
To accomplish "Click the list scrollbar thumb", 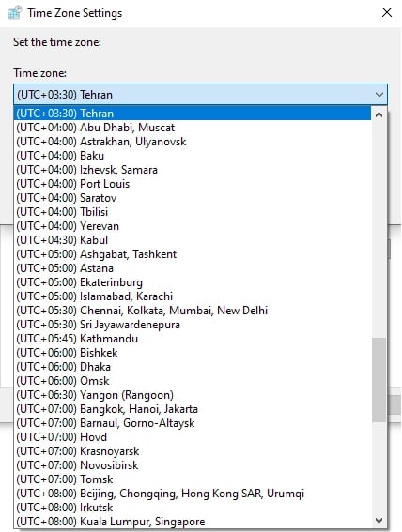I will pos(379,380).
